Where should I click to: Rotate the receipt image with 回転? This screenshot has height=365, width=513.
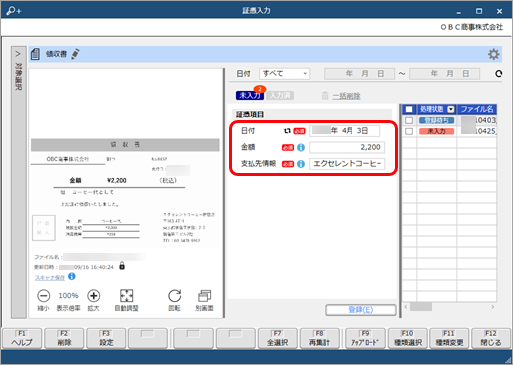click(175, 296)
